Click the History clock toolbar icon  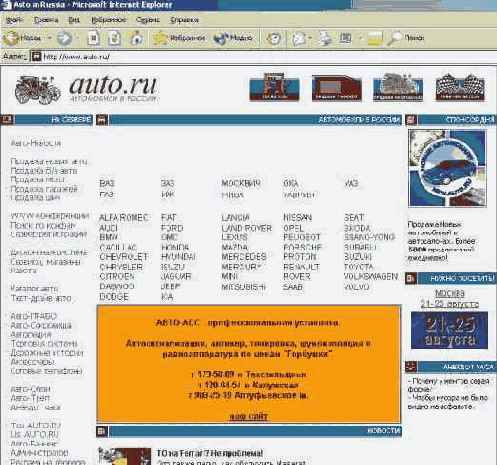click(x=273, y=38)
